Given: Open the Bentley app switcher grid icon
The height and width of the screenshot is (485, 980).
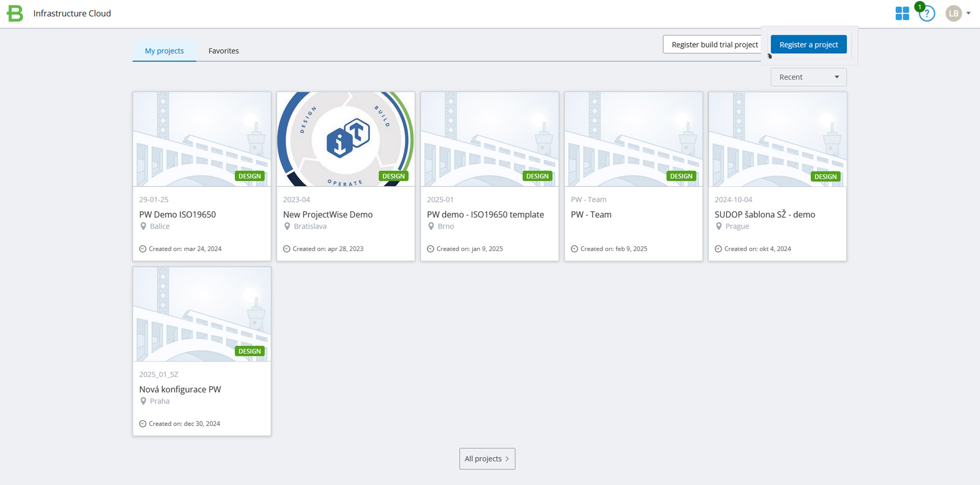Looking at the screenshot, I should click(902, 13).
